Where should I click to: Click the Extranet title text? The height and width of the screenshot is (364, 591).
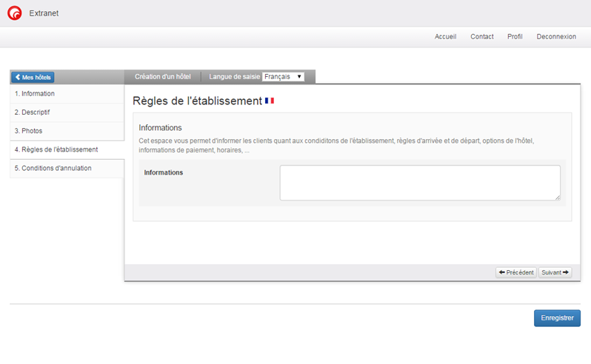(44, 13)
